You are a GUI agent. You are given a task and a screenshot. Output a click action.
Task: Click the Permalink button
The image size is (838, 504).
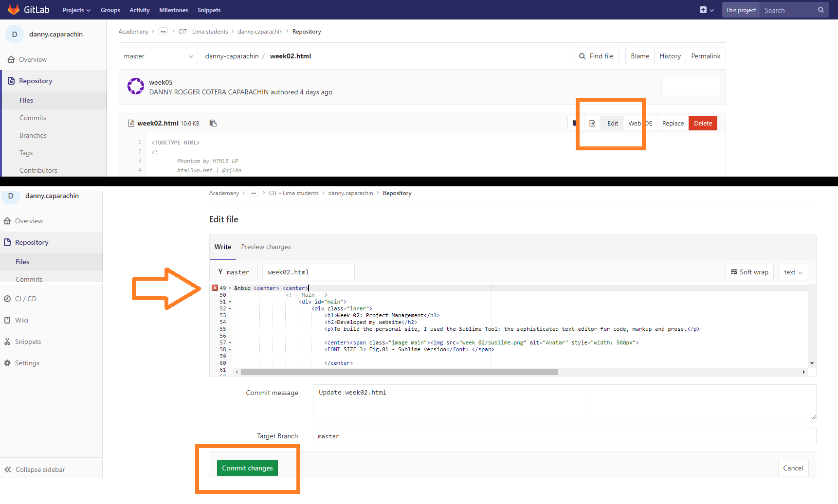click(706, 56)
